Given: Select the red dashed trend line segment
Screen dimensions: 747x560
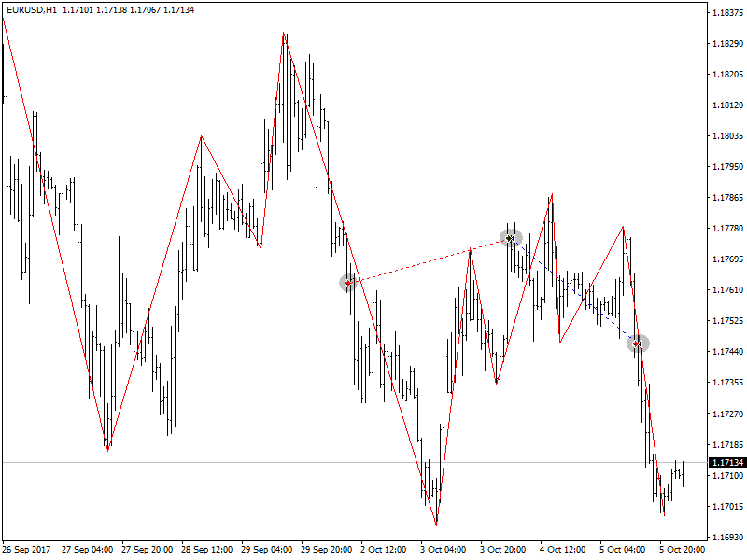Looking at the screenshot, I should 430,260.
